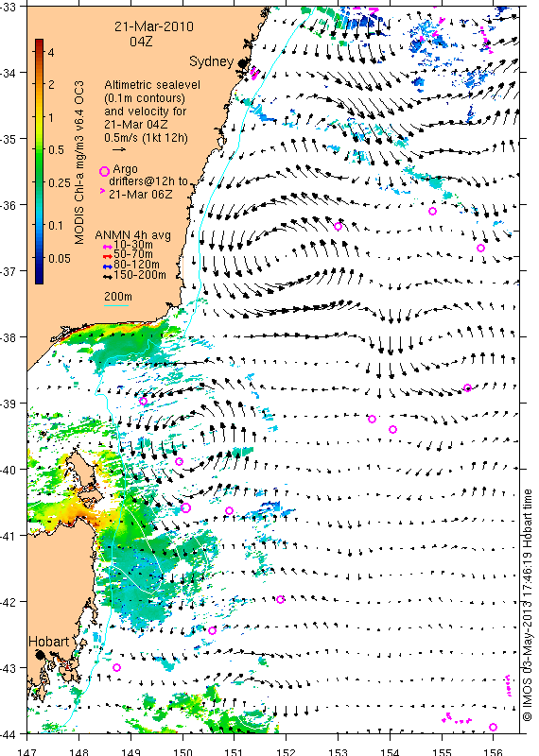Click the 'drifters@12h to' legend text
Screen dimensions: 539x756
[x=148, y=181]
